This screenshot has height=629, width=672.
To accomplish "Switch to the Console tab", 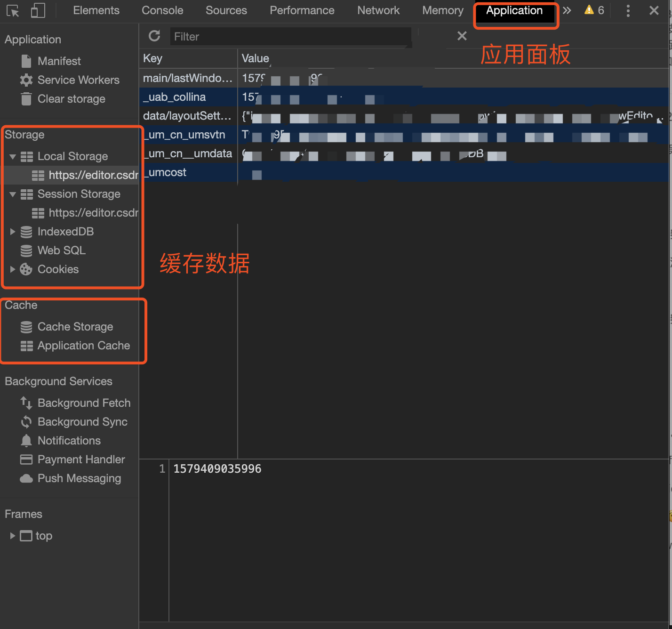I will (x=162, y=10).
